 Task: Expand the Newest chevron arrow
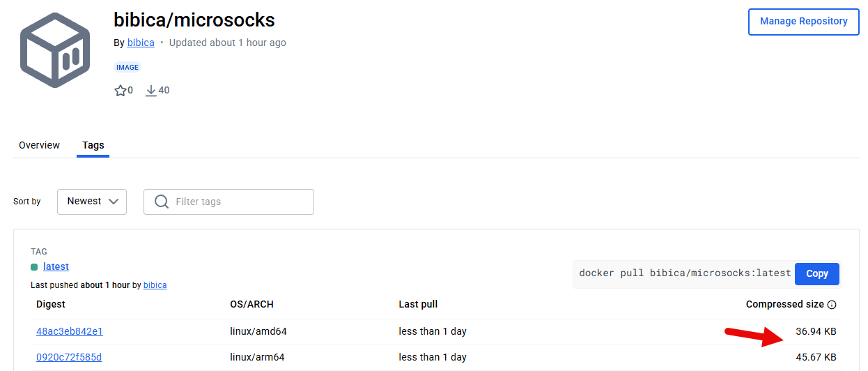pos(114,202)
